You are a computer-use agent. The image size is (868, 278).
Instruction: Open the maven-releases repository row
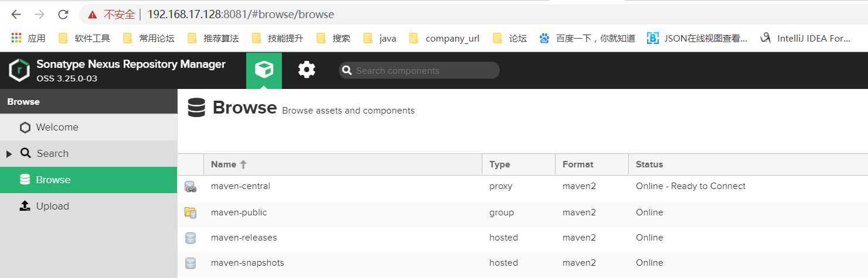[x=523, y=238]
